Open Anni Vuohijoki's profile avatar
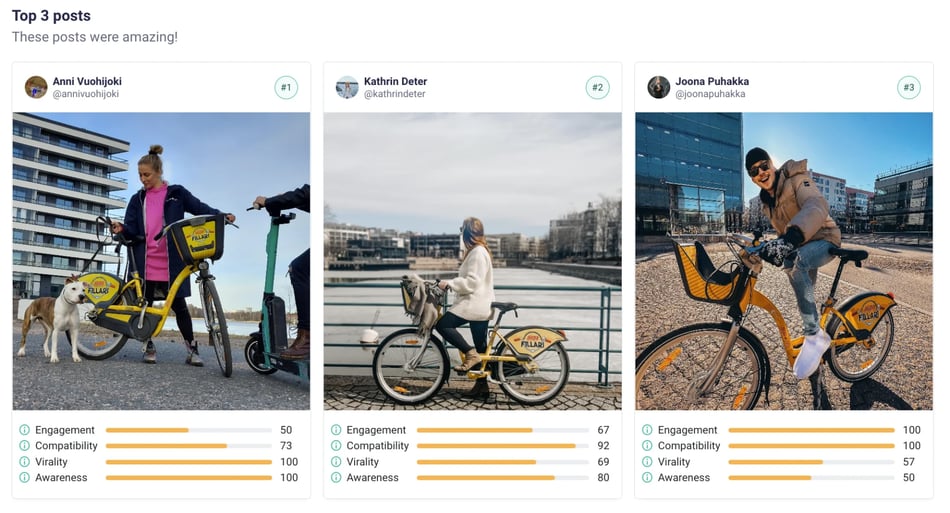The height and width of the screenshot is (513, 950). pyautogui.click(x=36, y=87)
